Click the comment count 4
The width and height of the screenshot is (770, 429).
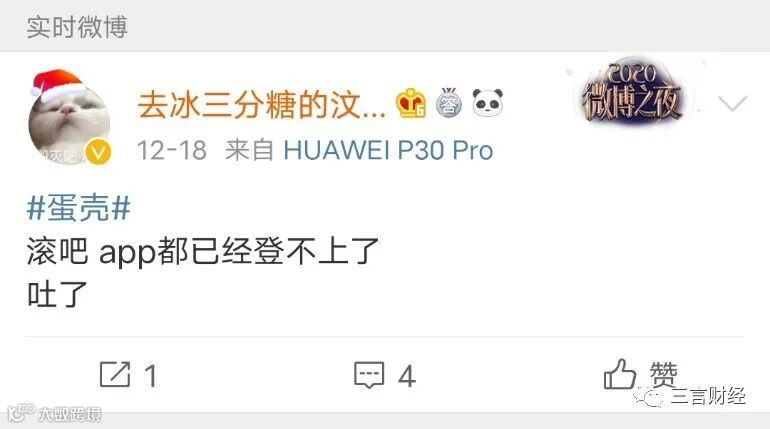(407, 376)
